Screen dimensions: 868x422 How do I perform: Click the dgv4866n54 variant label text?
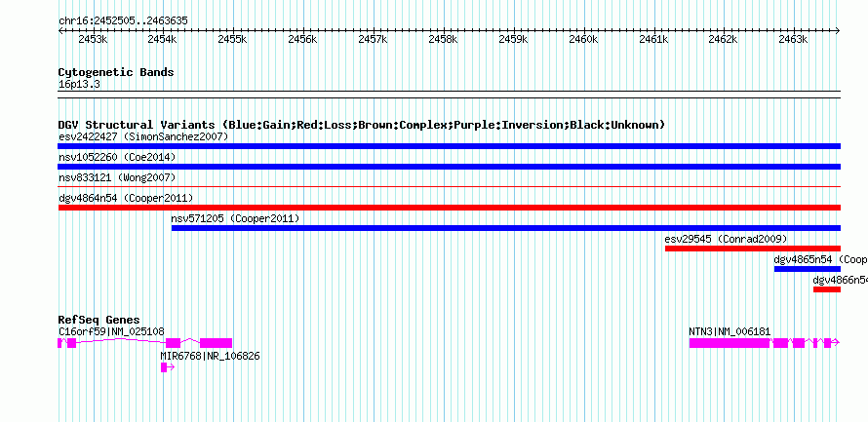(x=841, y=280)
